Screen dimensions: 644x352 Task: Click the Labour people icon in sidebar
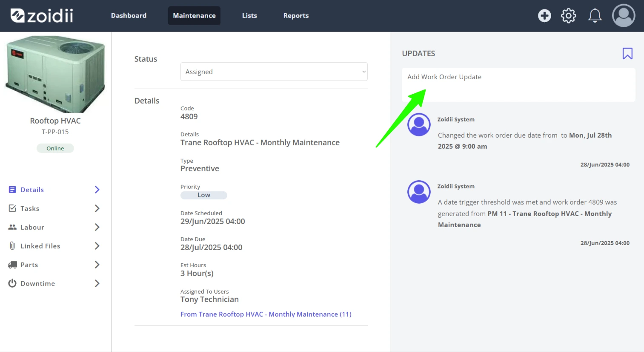coord(12,227)
